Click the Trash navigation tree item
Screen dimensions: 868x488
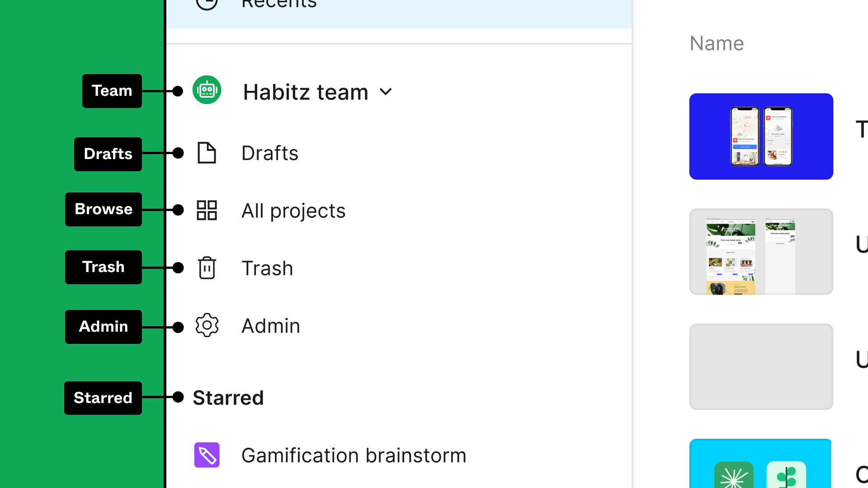click(x=266, y=267)
